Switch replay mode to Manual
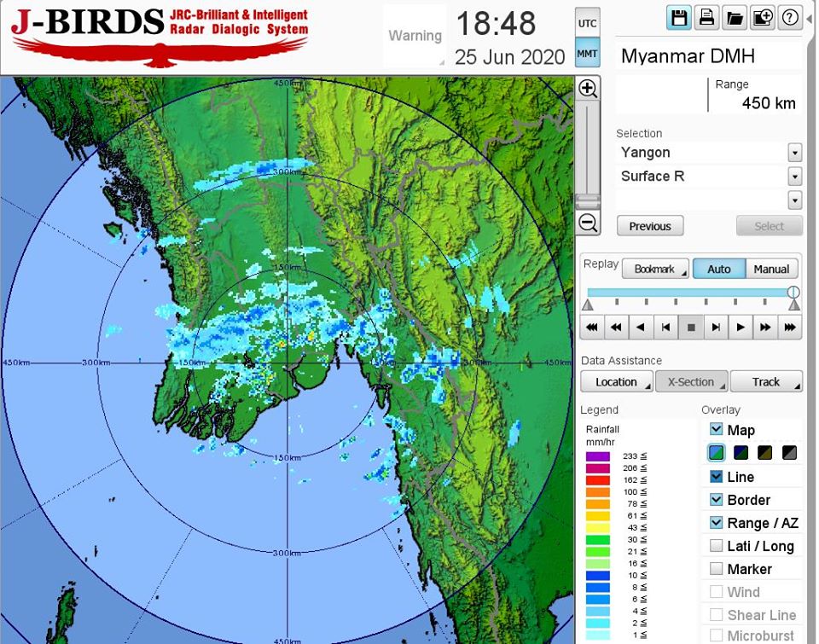 tap(771, 269)
